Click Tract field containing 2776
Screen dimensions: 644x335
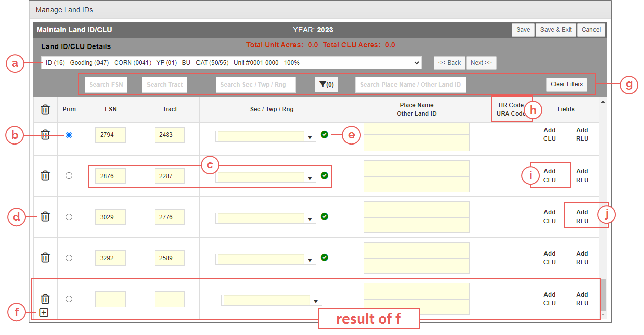(x=170, y=217)
